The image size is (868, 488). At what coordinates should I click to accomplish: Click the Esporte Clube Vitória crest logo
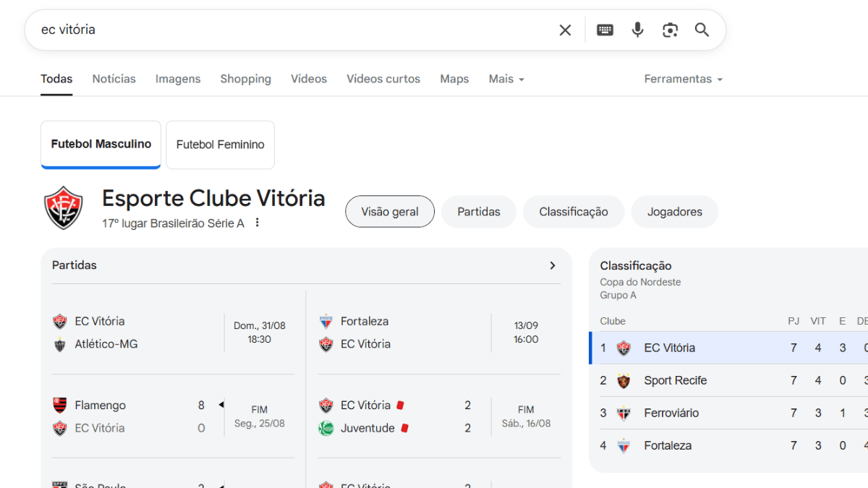coord(64,208)
